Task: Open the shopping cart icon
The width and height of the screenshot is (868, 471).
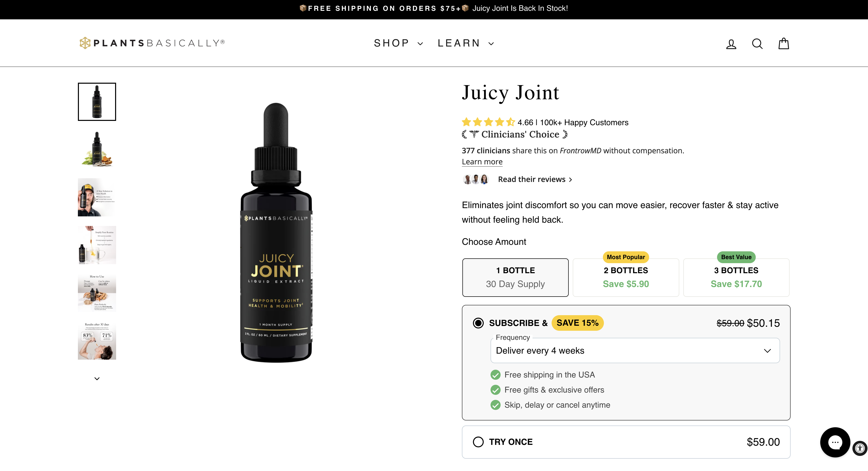Action: [x=783, y=43]
